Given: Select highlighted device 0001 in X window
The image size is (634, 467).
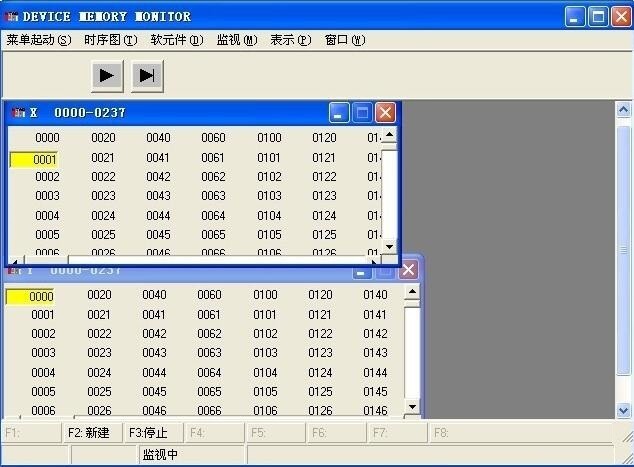Looking at the screenshot, I should click(34, 159).
